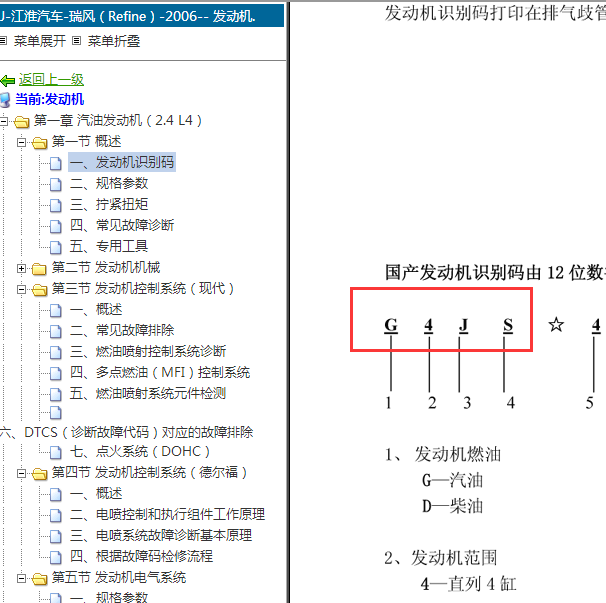The image size is (606, 603).
Task: Open 四、多点燃油（MFI）控制系统 page
Action: [160, 372]
